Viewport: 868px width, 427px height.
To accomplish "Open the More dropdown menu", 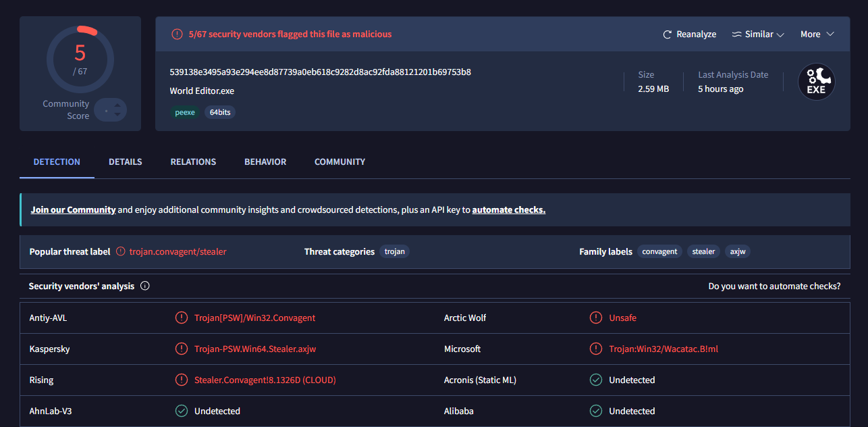I will pyautogui.click(x=817, y=34).
